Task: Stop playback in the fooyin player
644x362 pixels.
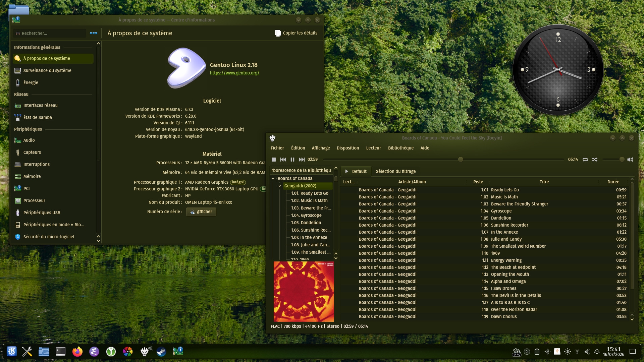Action: tap(274, 160)
